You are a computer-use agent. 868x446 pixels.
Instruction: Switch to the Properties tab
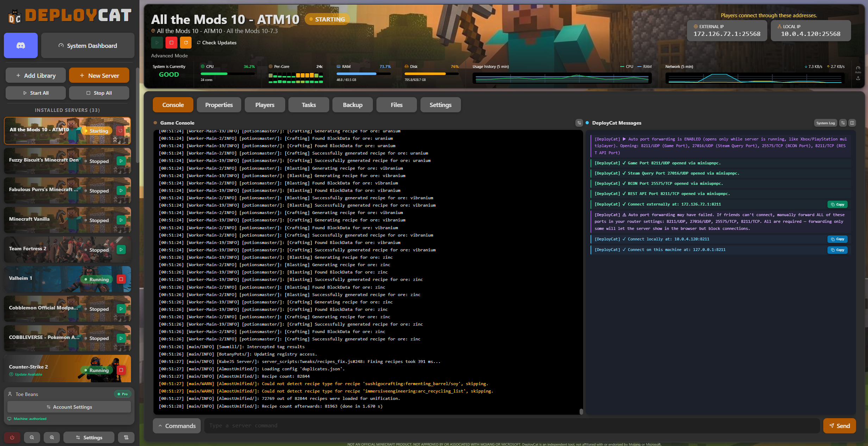point(219,105)
